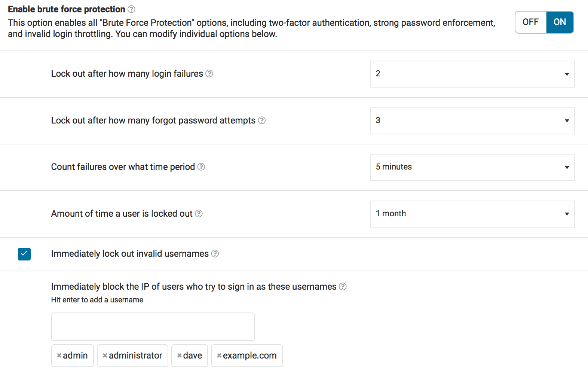This screenshot has height=372, width=588.
Task: Open help for amount of time locked out
Action: point(199,214)
